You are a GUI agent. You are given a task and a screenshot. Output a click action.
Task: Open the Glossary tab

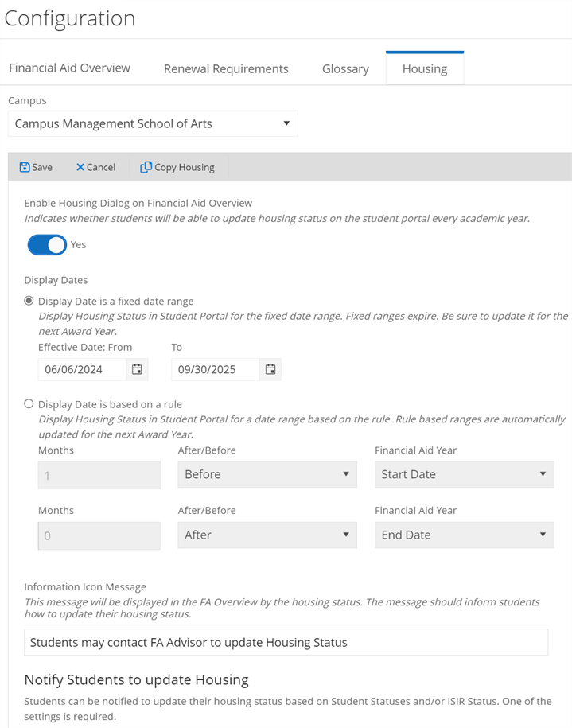tap(345, 68)
